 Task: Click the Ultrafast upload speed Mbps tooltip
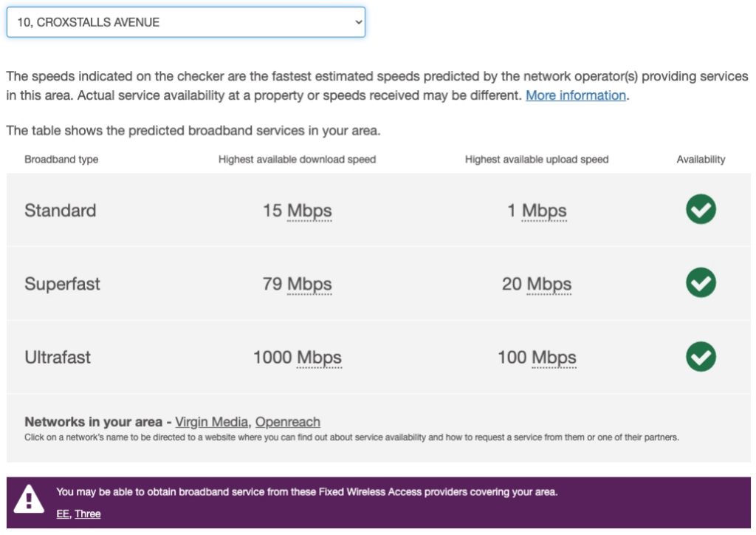coord(555,357)
